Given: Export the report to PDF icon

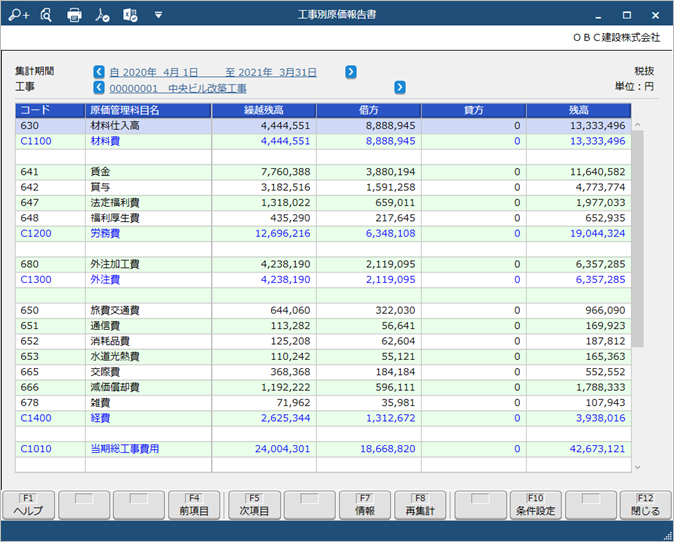Looking at the screenshot, I should [102, 15].
